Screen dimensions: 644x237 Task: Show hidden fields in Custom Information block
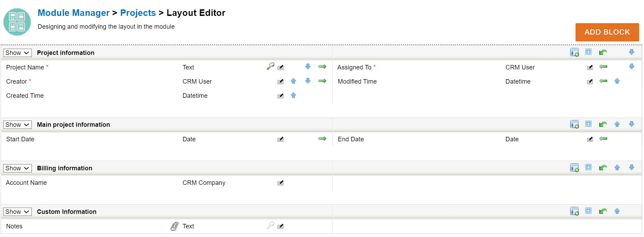pos(588,211)
